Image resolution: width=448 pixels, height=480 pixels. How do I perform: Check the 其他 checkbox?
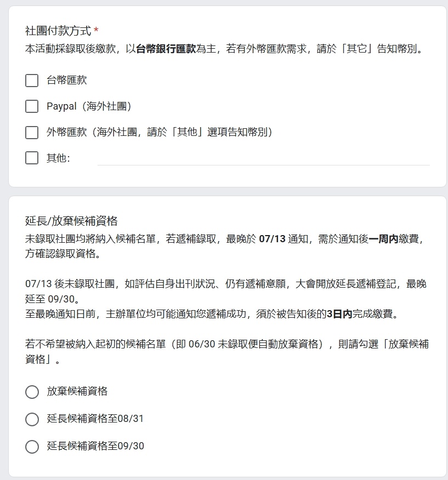[32, 158]
